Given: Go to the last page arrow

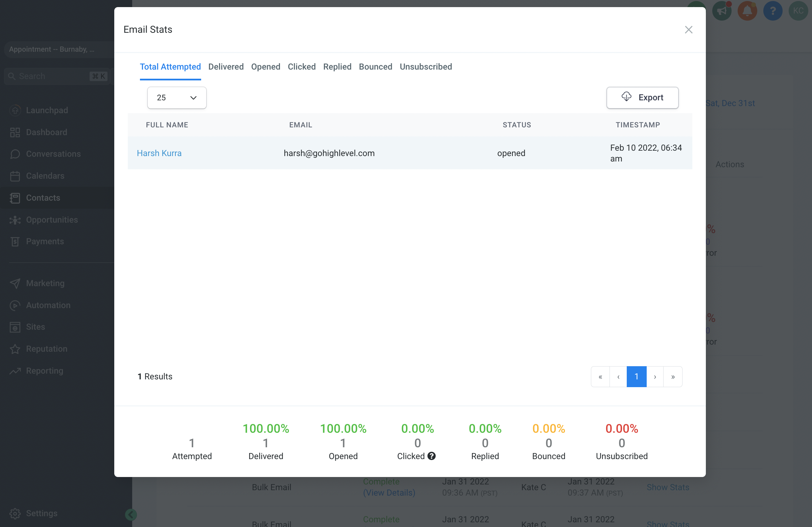Looking at the screenshot, I should pyautogui.click(x=672, y=377).
